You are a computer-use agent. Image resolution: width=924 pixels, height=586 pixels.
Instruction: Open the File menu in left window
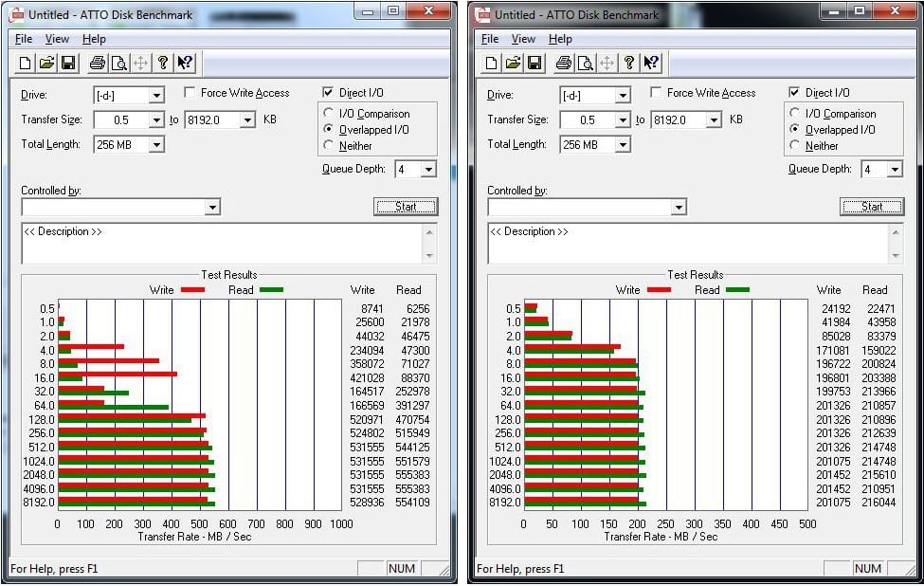click(x=24, y=39)
